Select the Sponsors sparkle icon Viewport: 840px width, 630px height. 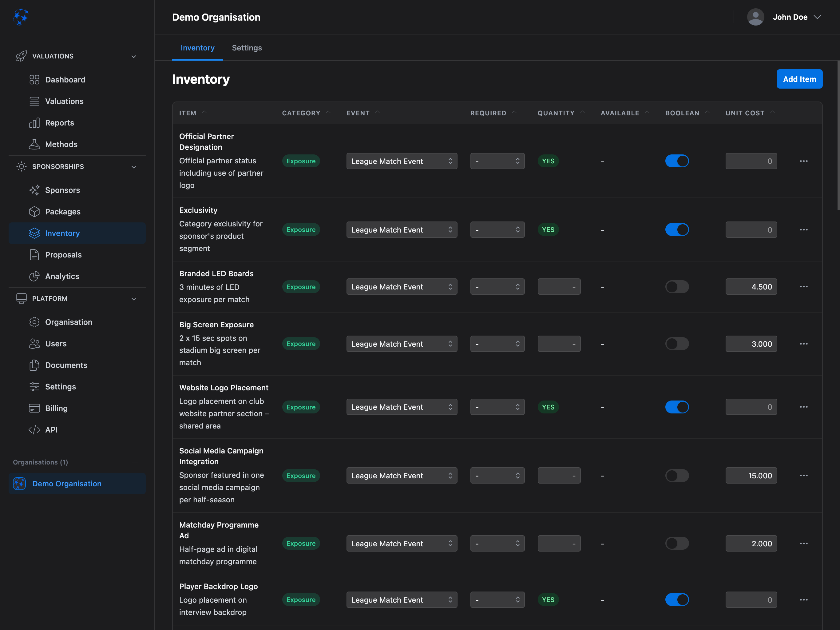click(34, 190)
